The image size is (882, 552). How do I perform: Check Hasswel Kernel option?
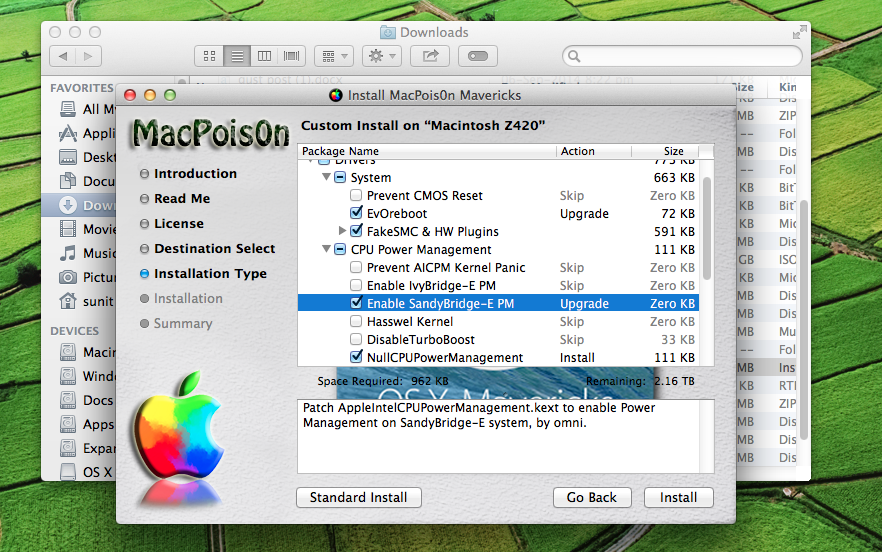[356, 321]
